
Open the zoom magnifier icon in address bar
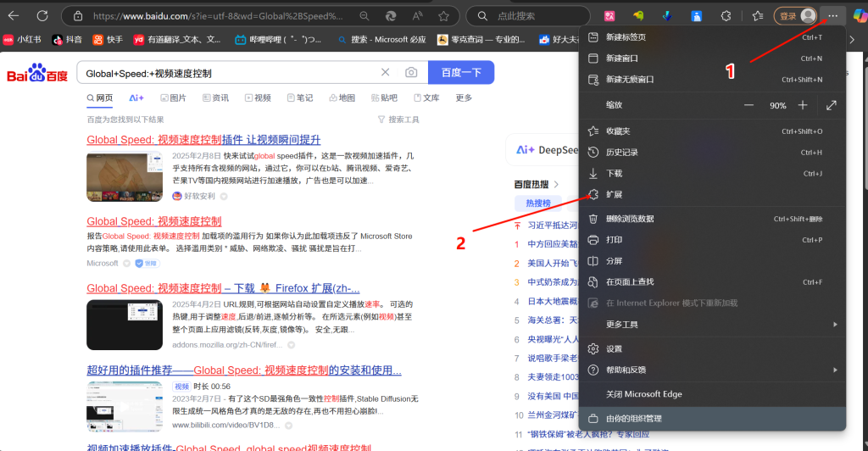[364, 16]
